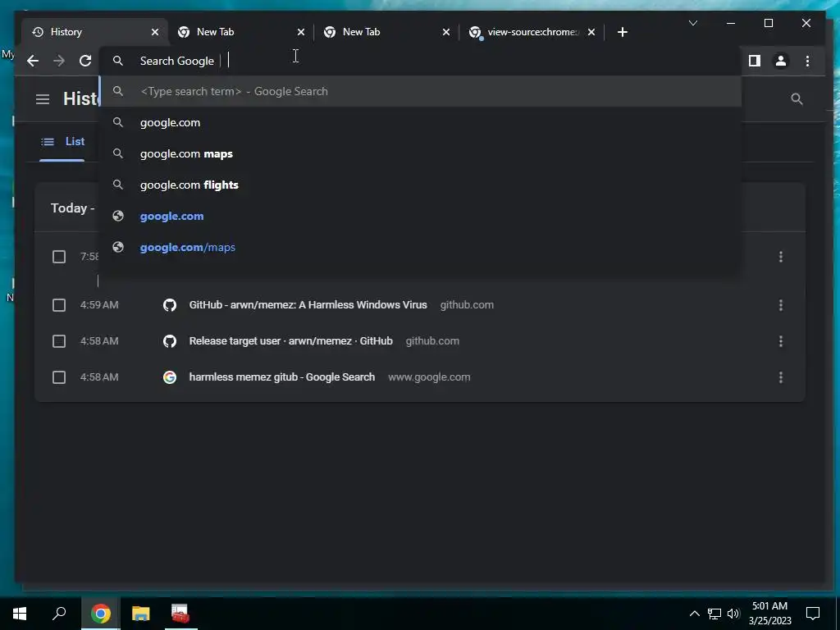Open Chrome's three-dot menu
Screen dimensions: 840x630
click(x=807, y=61)
